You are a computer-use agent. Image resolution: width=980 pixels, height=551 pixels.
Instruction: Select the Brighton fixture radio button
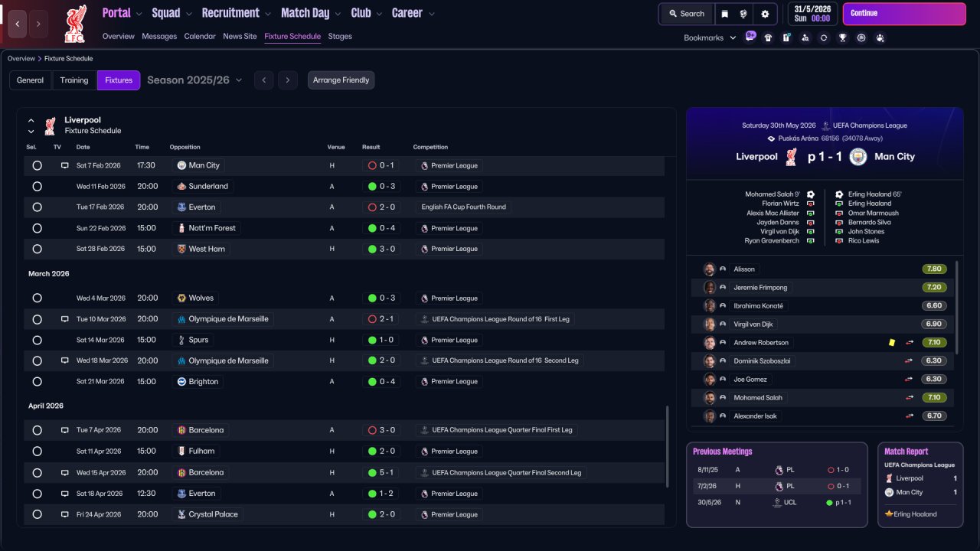37,382
